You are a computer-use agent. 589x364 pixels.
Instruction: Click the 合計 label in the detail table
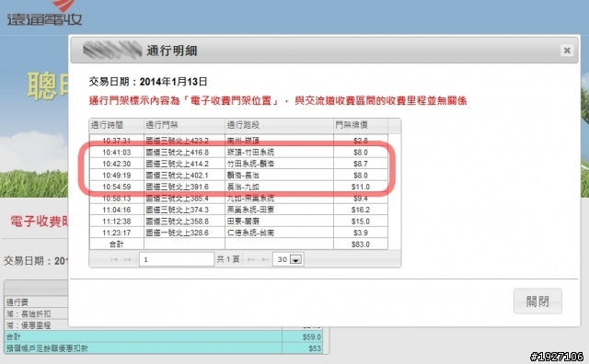[117, 245]
